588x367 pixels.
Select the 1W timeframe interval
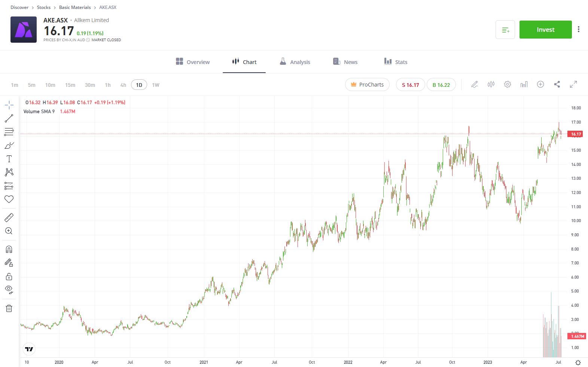(x=156, y=85)
